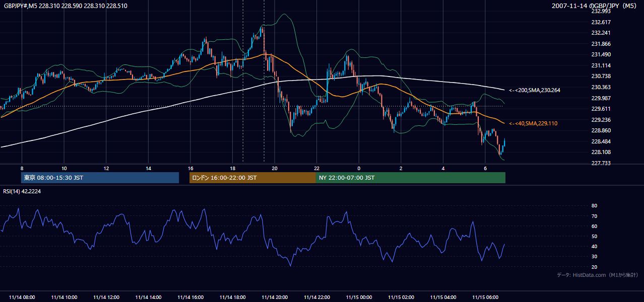Open the HistData.com data source credit
This screenshot has height=302, width=644.
(x=597, y=275)
